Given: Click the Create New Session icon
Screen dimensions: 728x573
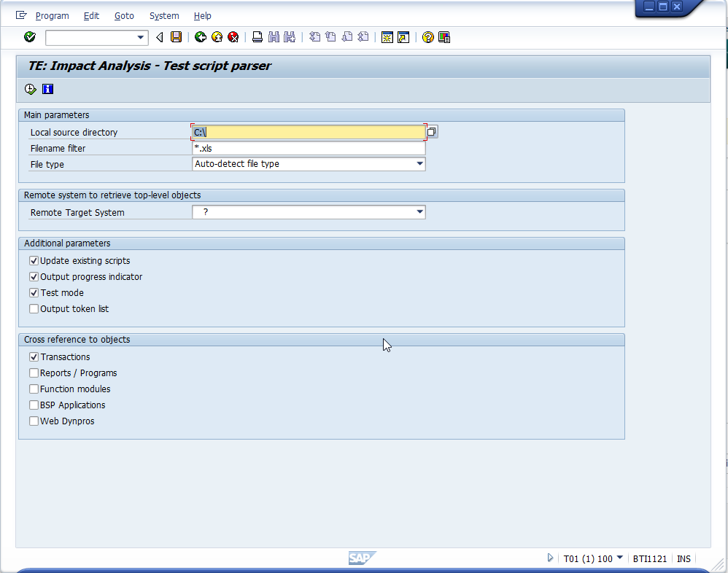Looking at the screenshot, I should click(x=387, y=37).
